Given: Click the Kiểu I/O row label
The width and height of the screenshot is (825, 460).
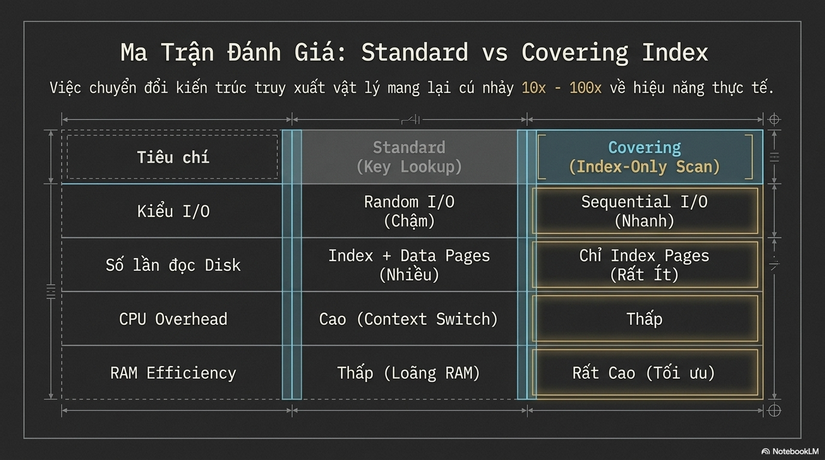Looking at the screenshot, I should pos(173,211).
